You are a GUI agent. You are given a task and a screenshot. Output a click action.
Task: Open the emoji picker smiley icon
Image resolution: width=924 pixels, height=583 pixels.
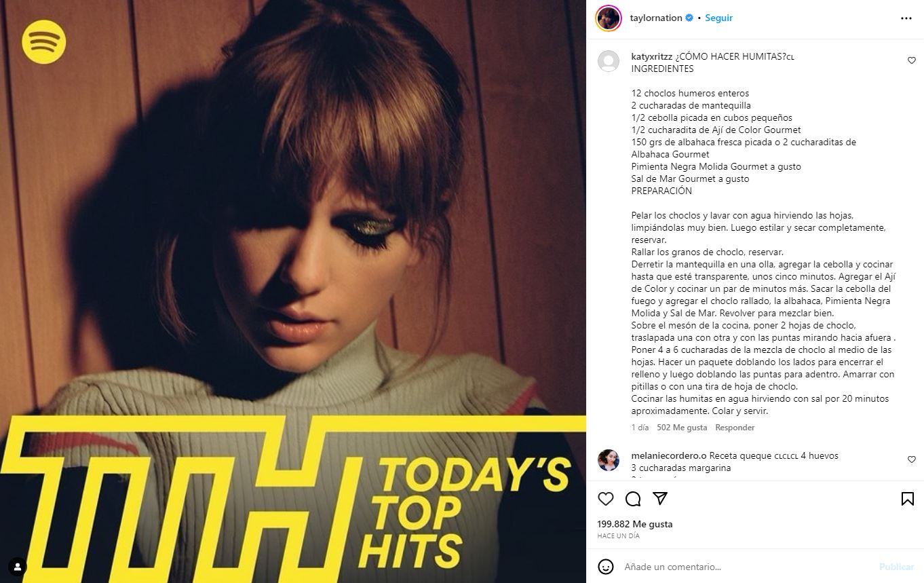[x=606, y=567]
